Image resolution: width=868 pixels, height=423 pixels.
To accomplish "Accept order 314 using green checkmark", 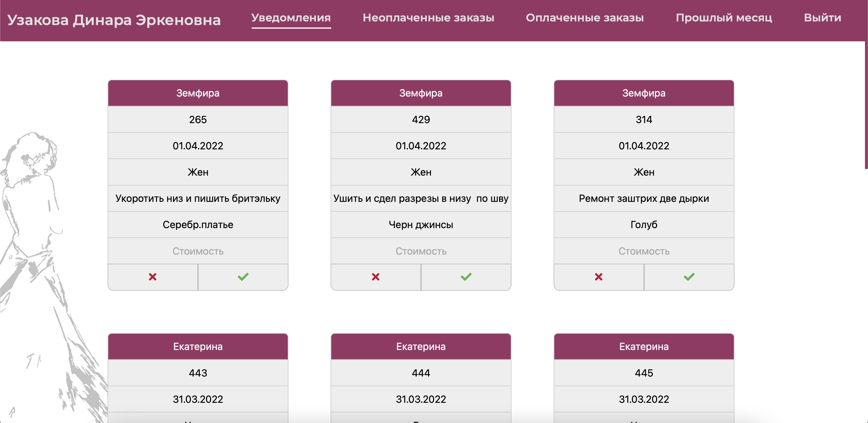I will pos(689,277).
